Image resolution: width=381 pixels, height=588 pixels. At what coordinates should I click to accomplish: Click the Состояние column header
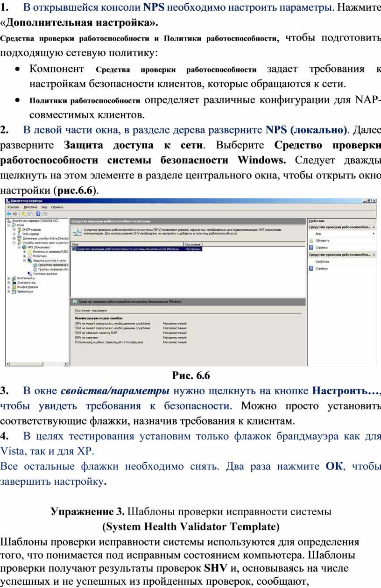(x=193, y=244)
